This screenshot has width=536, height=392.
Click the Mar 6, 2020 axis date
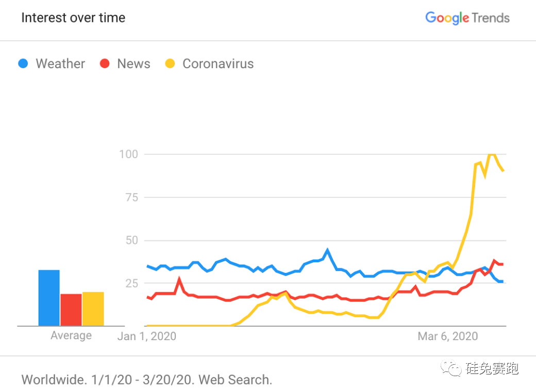click(x=447, y=336)
